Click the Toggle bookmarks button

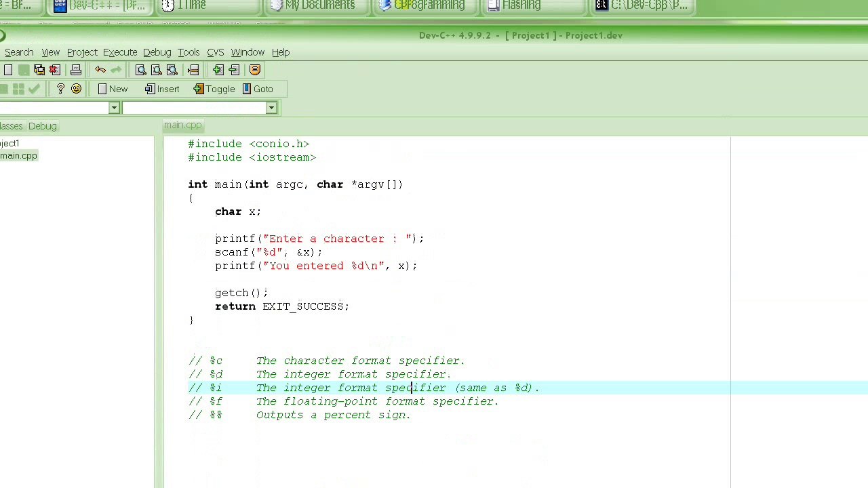click(214, 89)
